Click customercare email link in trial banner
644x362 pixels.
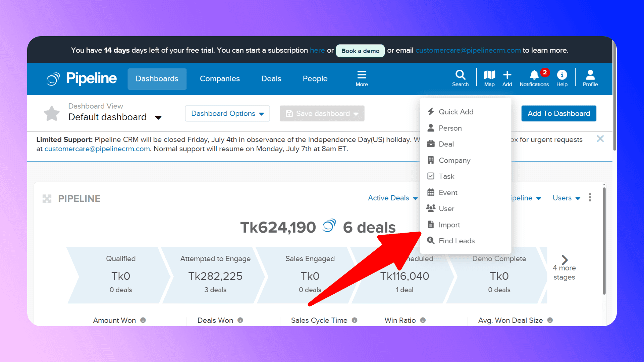click(468, 50)
